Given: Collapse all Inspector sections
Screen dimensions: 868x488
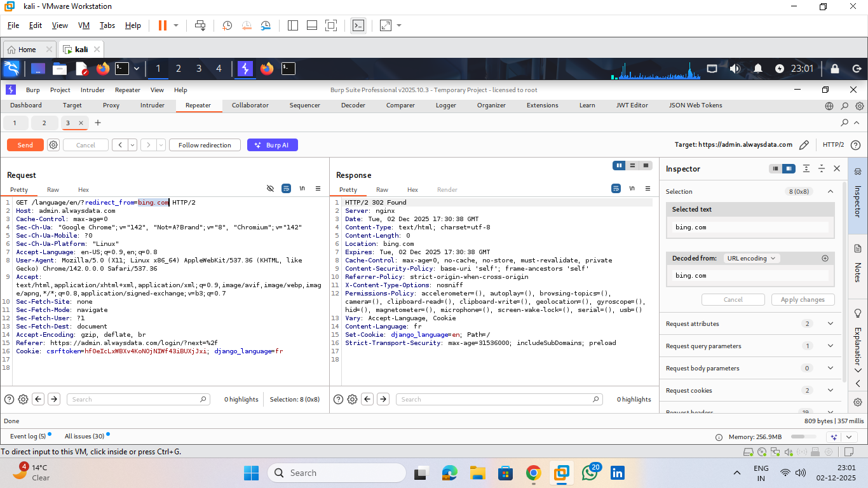Looking at the screenshot, I should pos(821,169).
